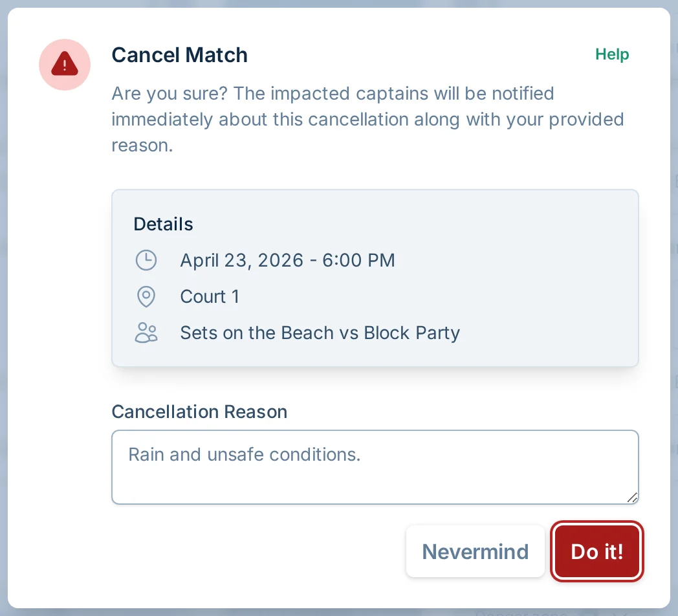
Task: Click the April 23, 2026 date text
Action: coord(287,260)
